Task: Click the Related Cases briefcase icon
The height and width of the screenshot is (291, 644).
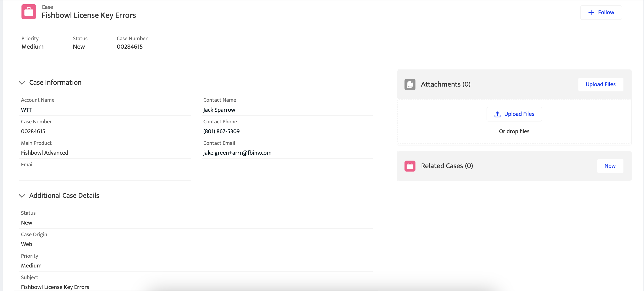Action: click(x=410, y=166)
